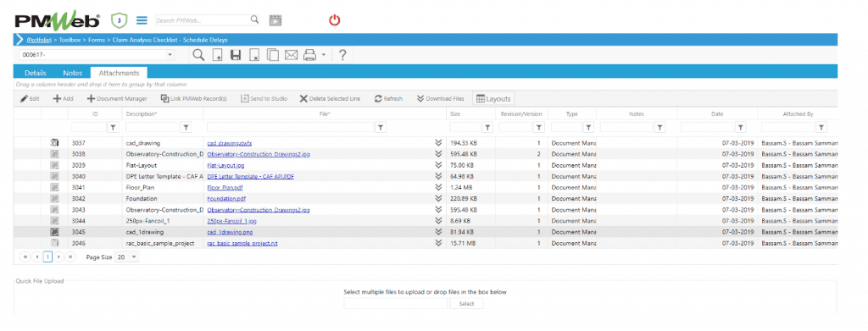The height and width of the screenshot is (331, 868).
Task: Click the Help question mark icon
Action: pos(342,55)
